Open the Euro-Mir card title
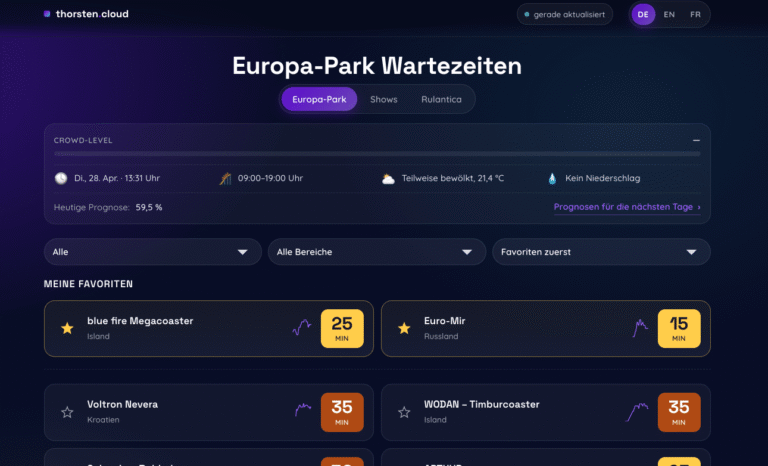The image size is (768, 466). point(445,321)
